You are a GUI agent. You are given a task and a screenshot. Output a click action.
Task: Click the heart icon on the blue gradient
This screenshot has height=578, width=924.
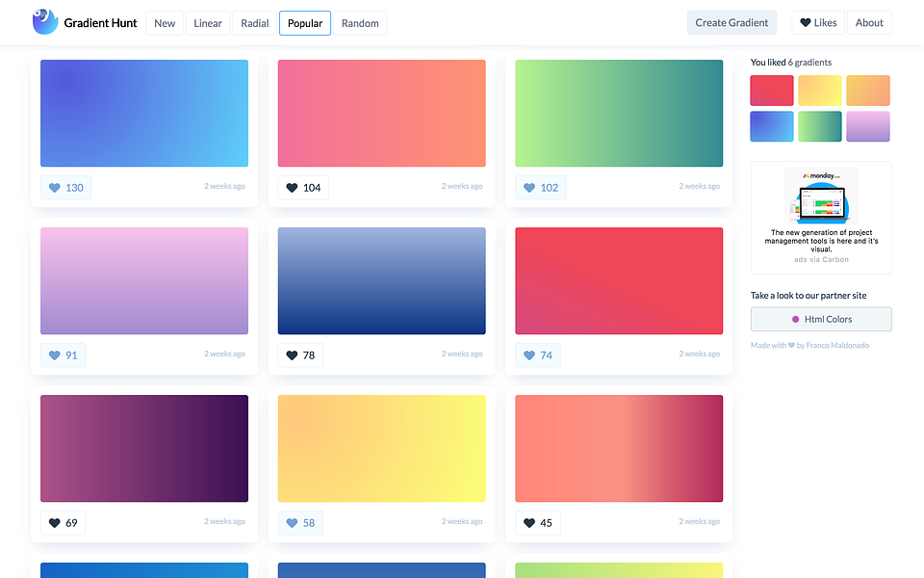click(54, 188)
